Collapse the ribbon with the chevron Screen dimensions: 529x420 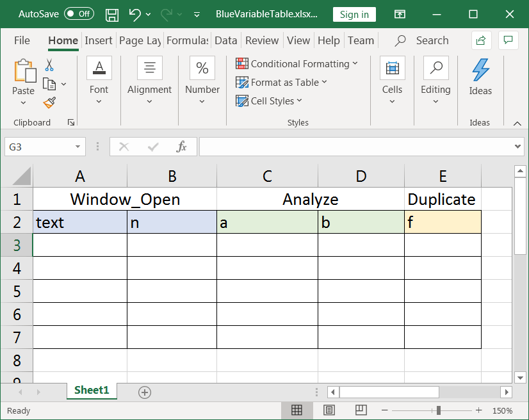click(517, 124)
